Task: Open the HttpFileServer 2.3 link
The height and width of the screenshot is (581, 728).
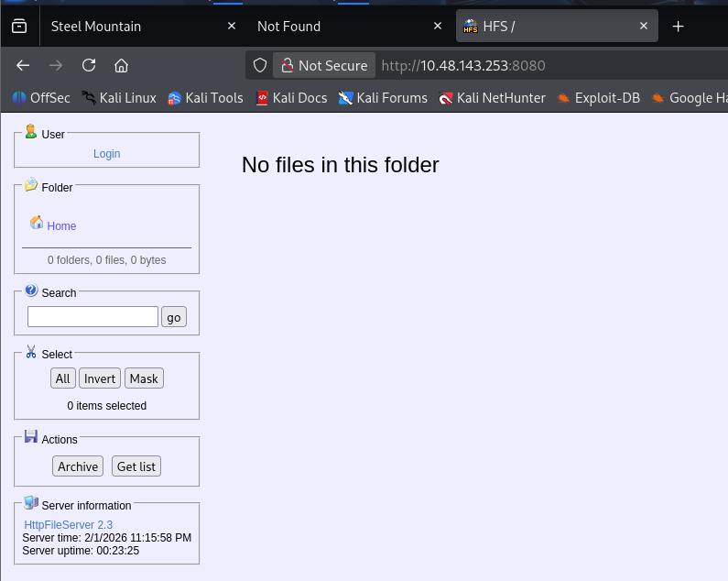Action: tap(68, 525)
